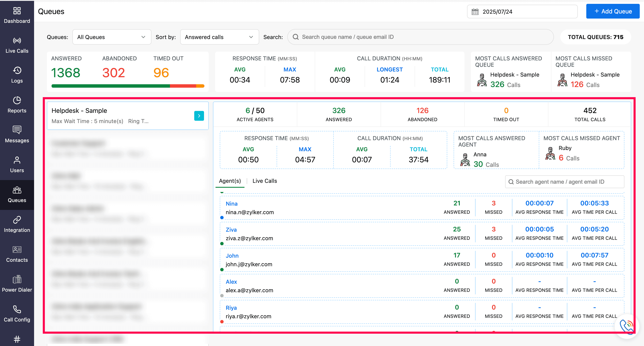Image resolution: width=644 pixels, height=346 pixels.
Task: Switch to the Live Calls tab
Action: coord(264,181)
